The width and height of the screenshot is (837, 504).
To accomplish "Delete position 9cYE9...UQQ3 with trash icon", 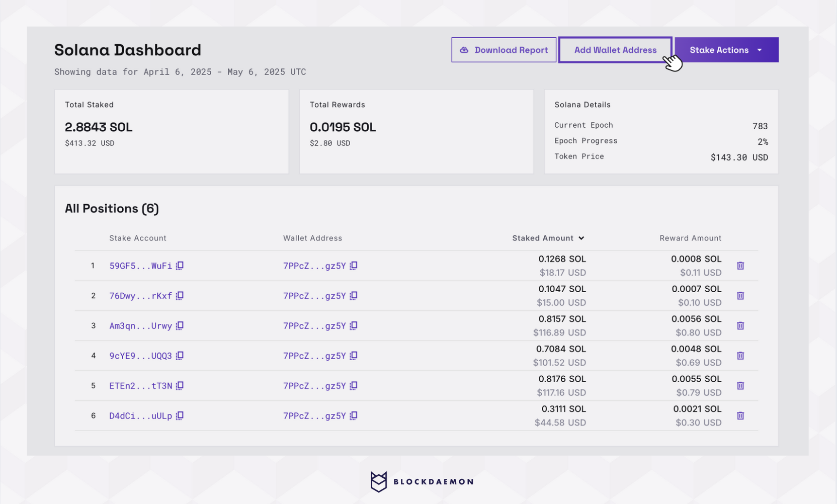I will click(740, 356).
